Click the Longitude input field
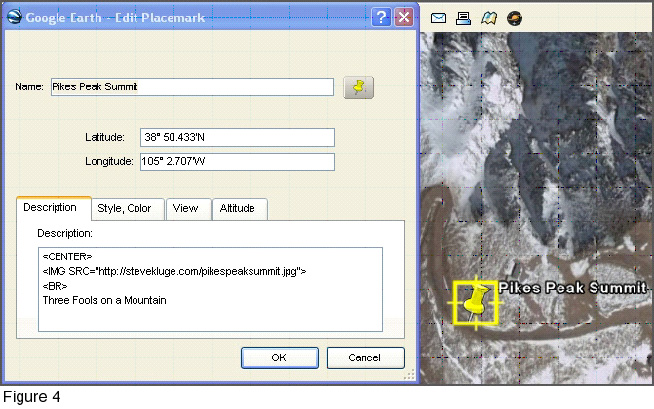654x409 pixels. click(x=237, y=162)
